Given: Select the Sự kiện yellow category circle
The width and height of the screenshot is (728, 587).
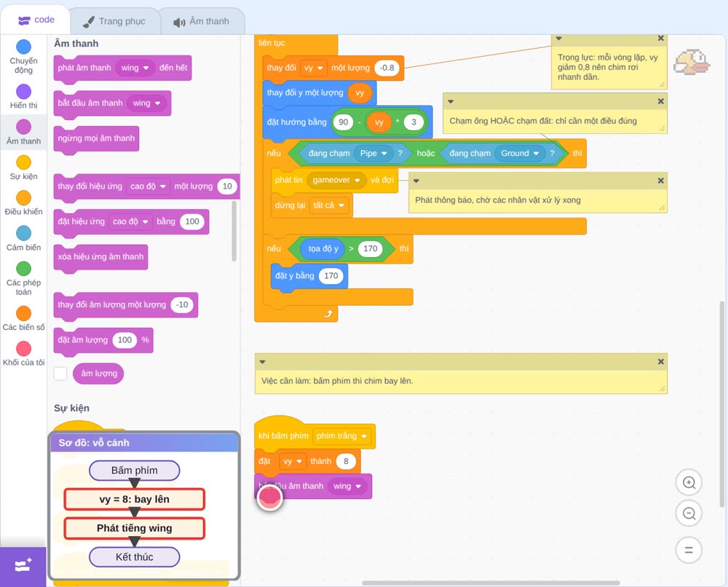Looking at the screenshot, I should (x=24, y=162).
